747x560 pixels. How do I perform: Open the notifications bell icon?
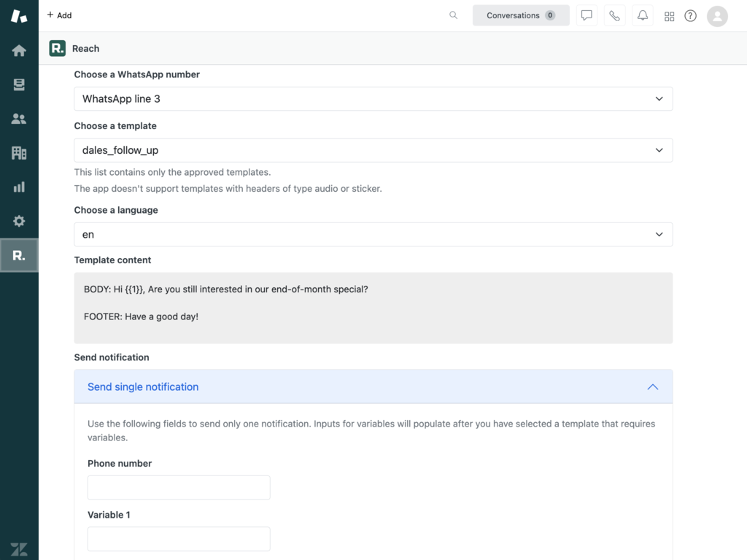[x=642, y=15]
